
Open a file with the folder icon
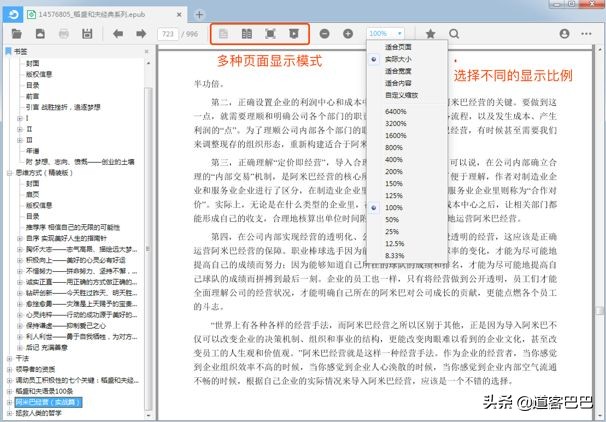coord(17,34)
